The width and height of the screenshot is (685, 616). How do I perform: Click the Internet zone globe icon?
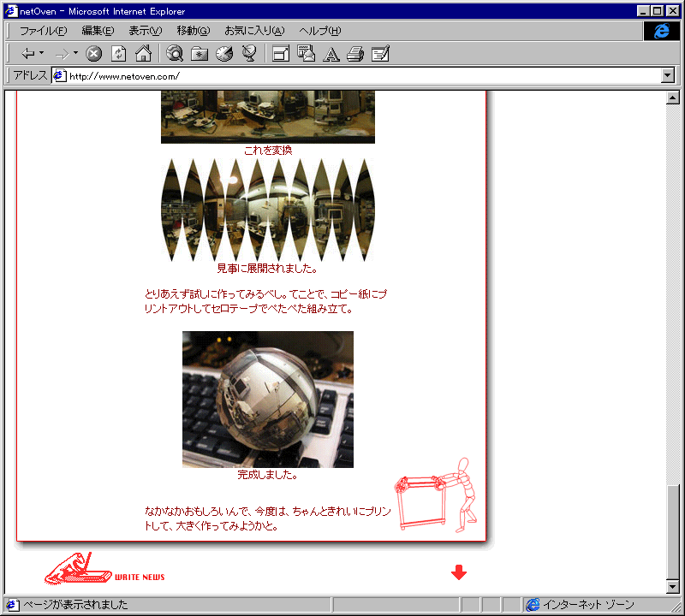[x=533, y=605]
